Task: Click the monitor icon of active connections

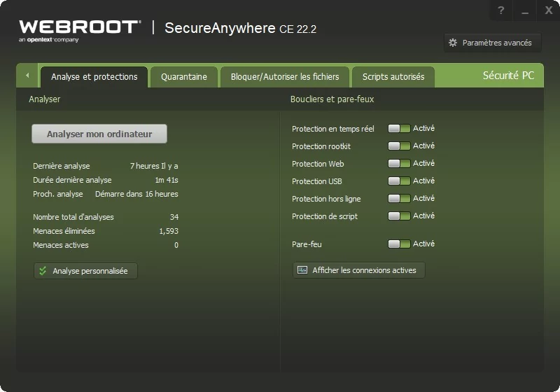Action: 302,270
